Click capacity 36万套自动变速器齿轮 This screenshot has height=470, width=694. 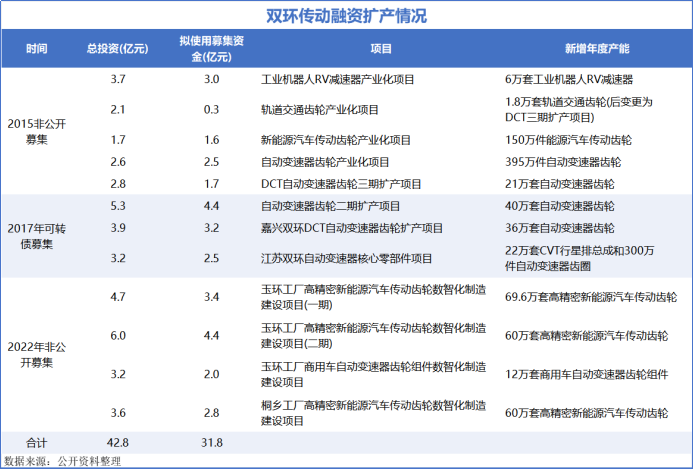(x=559, y=228)
